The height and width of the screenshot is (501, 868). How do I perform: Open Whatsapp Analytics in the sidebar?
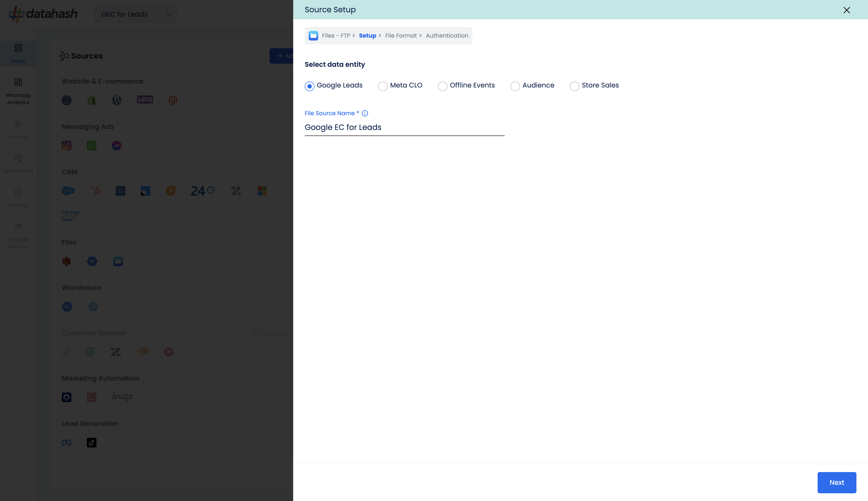[x=18, y=91]
